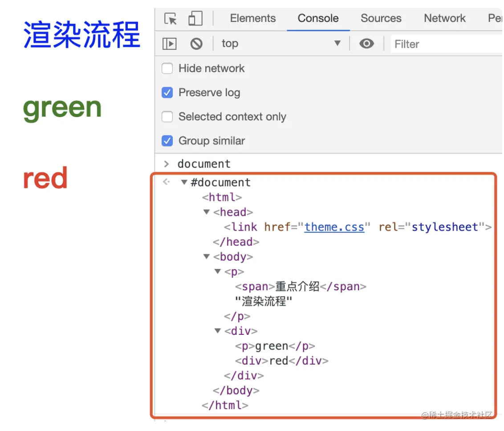Create live expression with the eye icon
The image size is (504, 431).
[366, 43]
